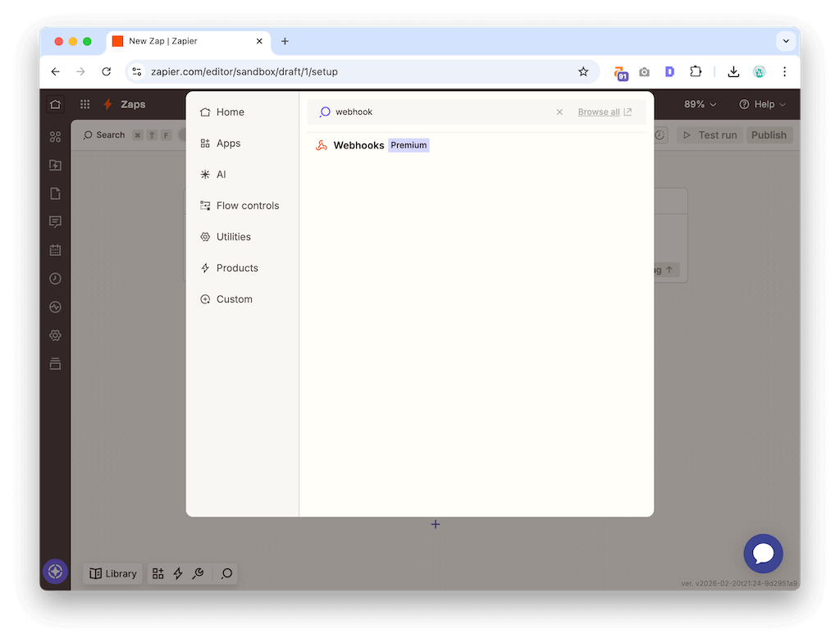Open Flow controls category
The width and height of the screenshot is (840, 643).
pyautogui.click(x=247, y=206)
